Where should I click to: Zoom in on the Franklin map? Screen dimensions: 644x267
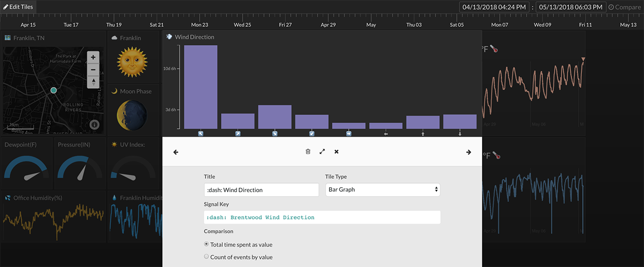point(93,57)
